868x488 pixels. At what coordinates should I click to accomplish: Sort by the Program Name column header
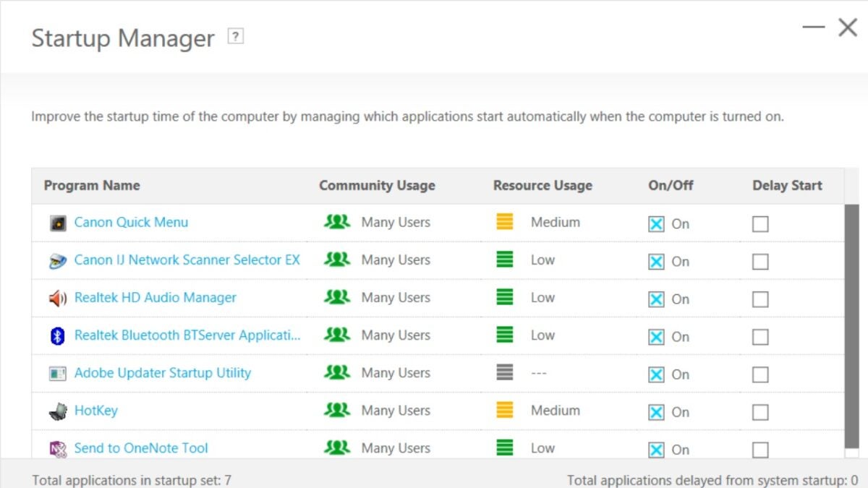(x=92, y=185)
